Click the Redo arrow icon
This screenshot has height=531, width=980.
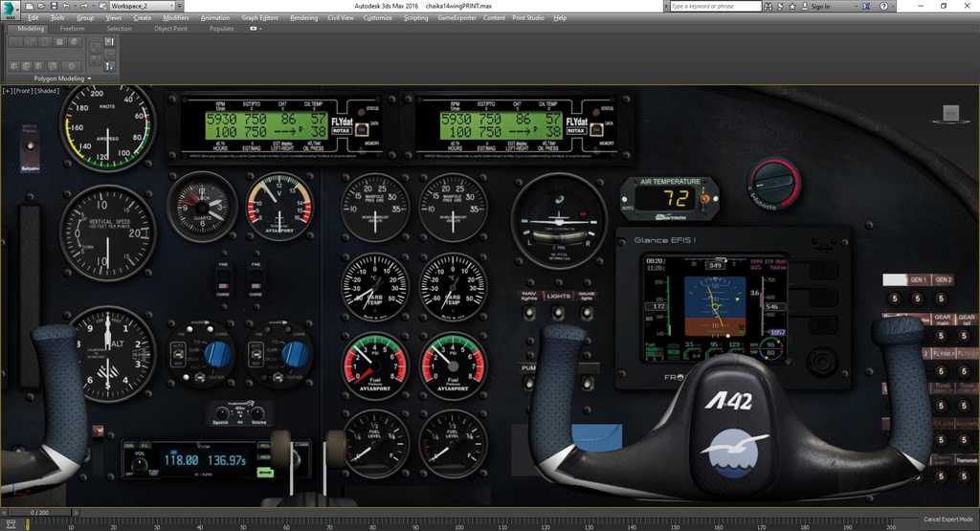pyautogui.click(x=84, y=6)
